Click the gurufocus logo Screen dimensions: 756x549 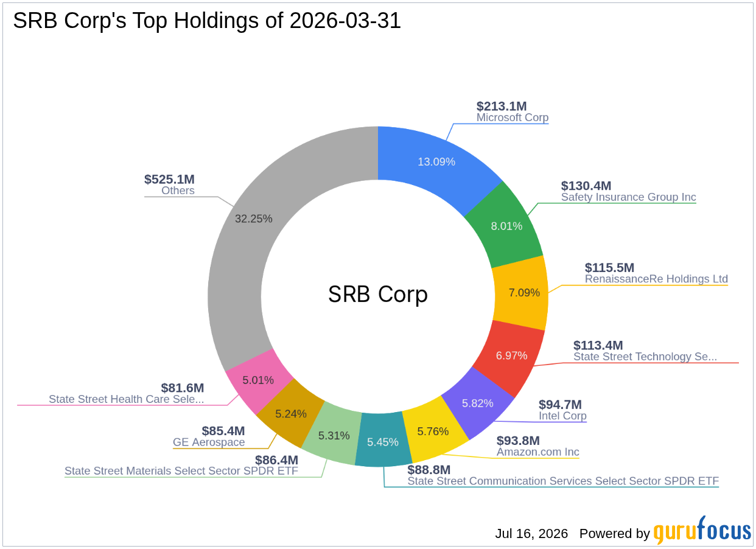click(x=702, y=531)
